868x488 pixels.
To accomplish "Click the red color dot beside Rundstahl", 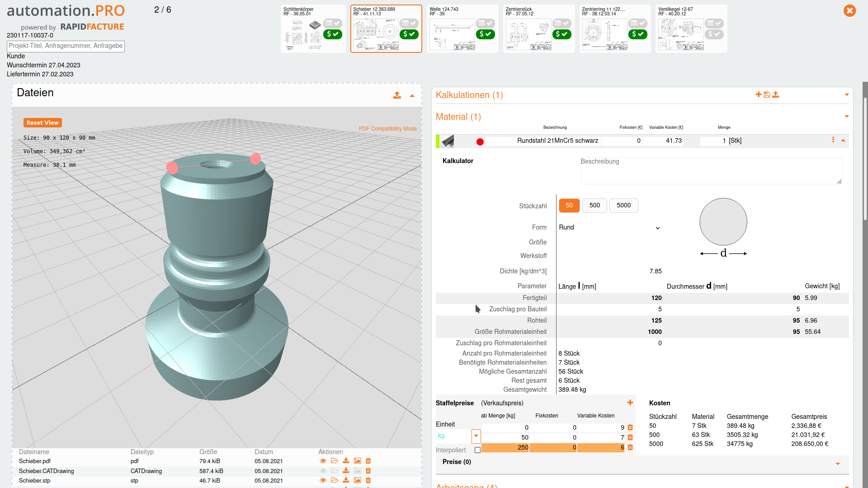I will pos(480,142).
